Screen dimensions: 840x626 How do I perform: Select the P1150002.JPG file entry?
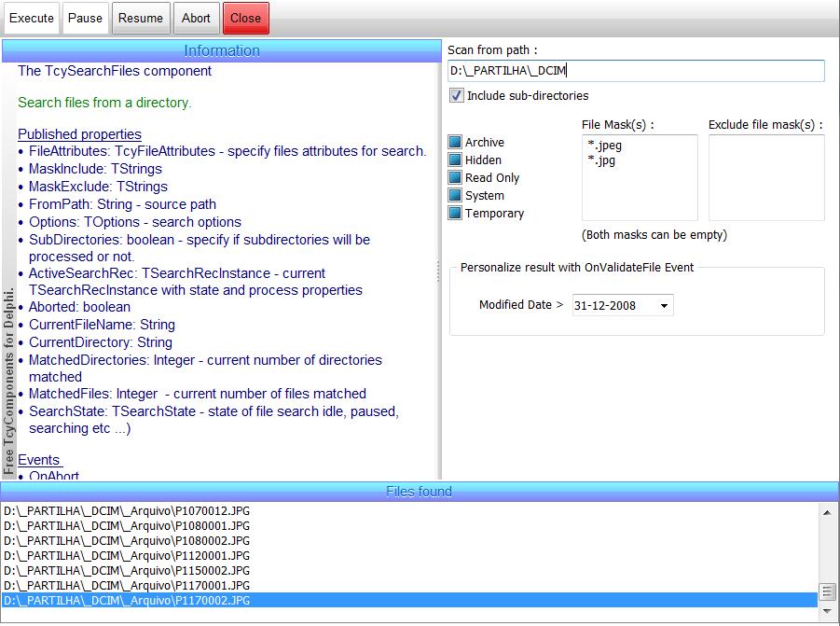click(x=127, y=570)
